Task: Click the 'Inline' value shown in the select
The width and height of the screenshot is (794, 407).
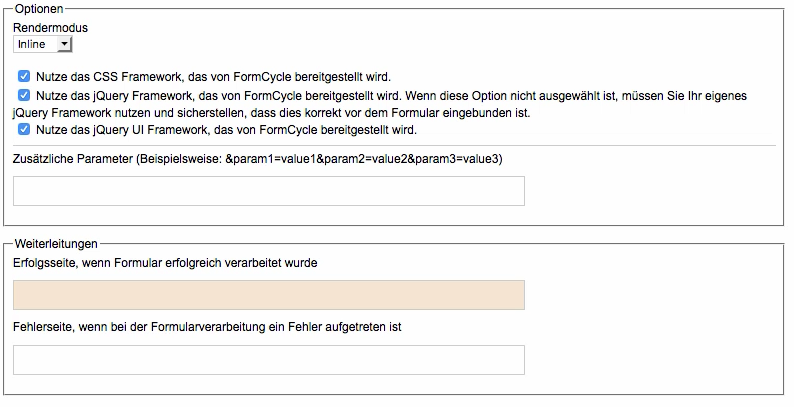Action: 32,44
